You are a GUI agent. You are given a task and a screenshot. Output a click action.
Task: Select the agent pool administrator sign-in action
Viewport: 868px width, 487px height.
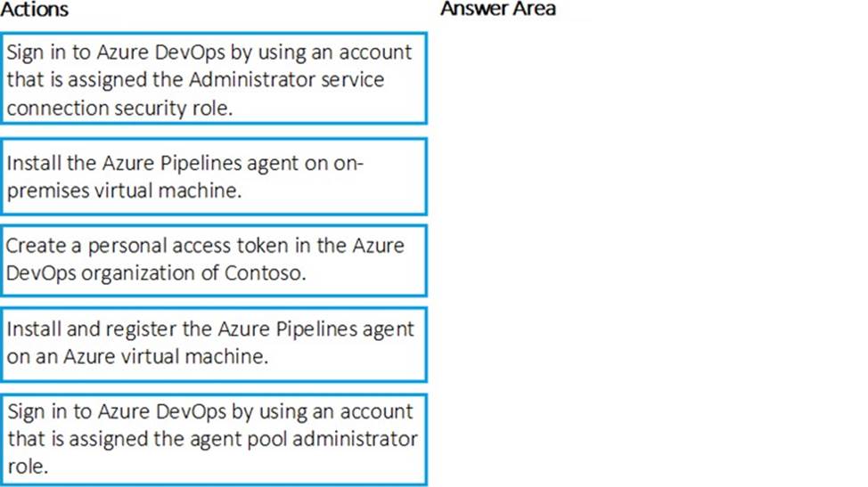[214, 439]
